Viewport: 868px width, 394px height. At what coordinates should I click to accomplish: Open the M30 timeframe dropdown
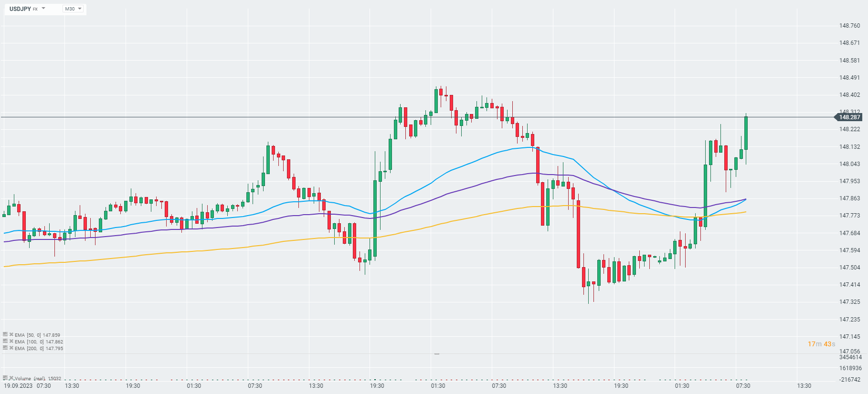(x=73, y=9)
